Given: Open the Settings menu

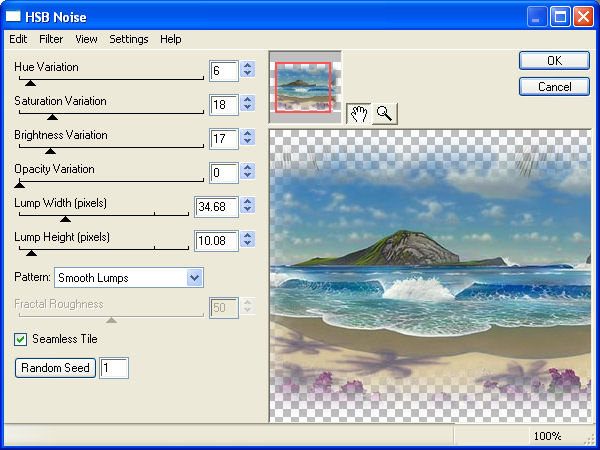Looking at the screenshot, I should tap(129, 39).
